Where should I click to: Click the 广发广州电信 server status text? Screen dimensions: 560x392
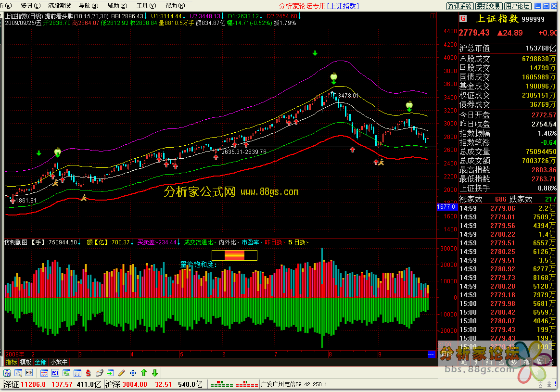point(294,384)
